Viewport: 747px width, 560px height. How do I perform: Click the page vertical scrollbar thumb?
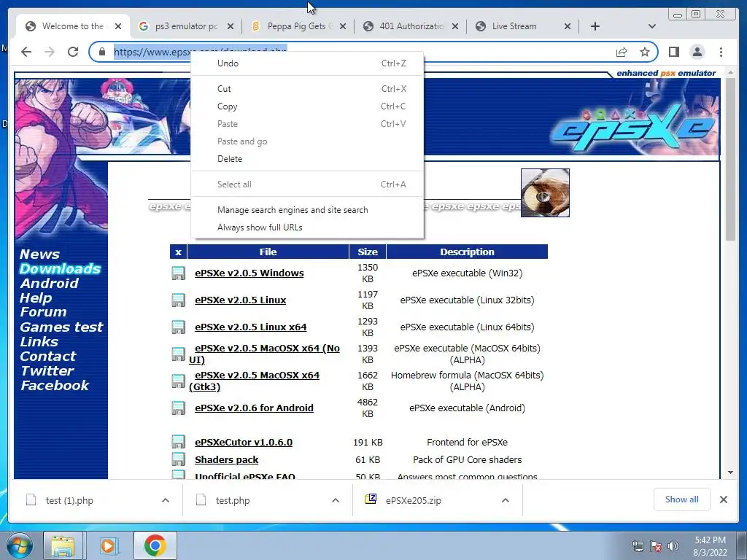[730, 159]
